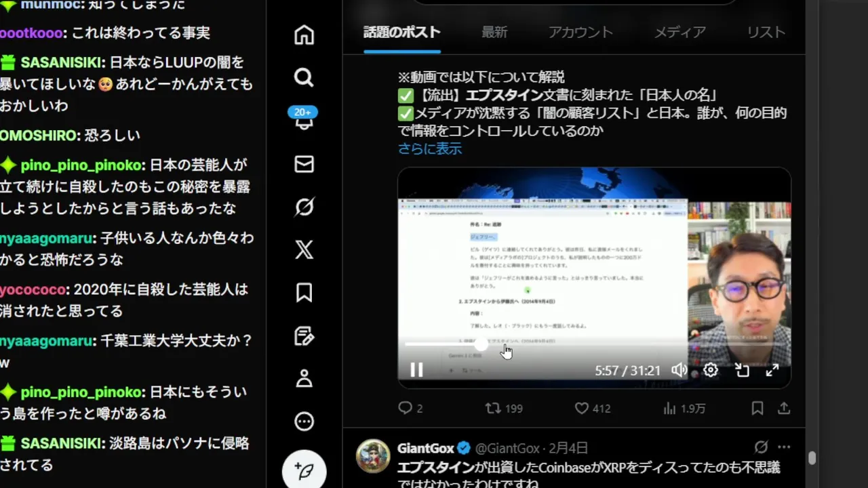Click chat username ootkooo
The width and height of the screenshot is (868, 488).
(x=32, y=33)
